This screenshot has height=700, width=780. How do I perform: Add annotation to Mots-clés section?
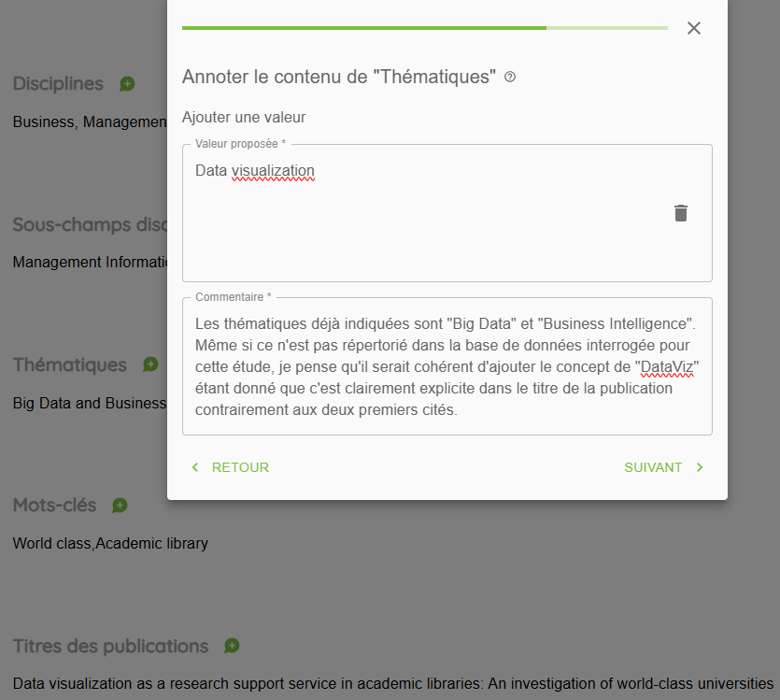[120, 506]
